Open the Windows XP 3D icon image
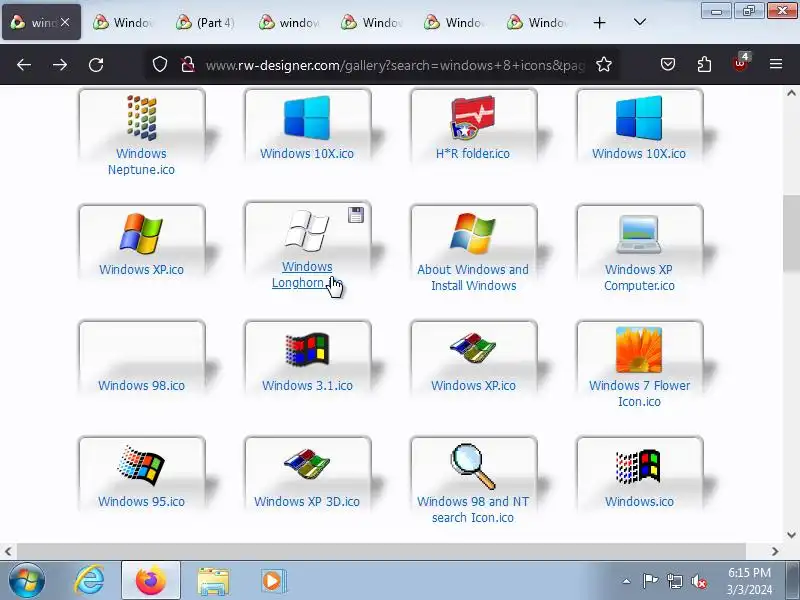Image resolution: width=800 pixels, height=600 pixels. pos(307,463)
